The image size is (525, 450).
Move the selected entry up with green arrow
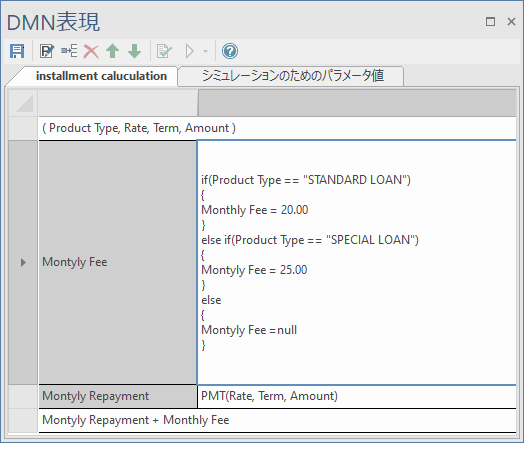point(112,51)
